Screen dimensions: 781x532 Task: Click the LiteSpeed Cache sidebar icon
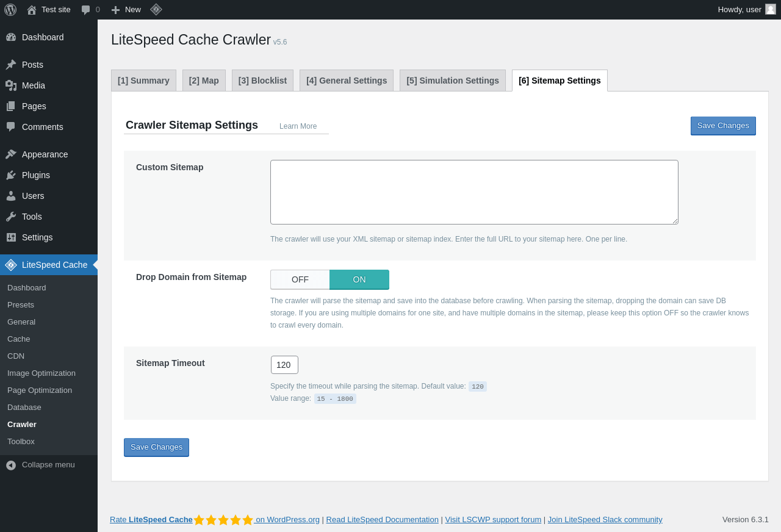tap(11, 265)
